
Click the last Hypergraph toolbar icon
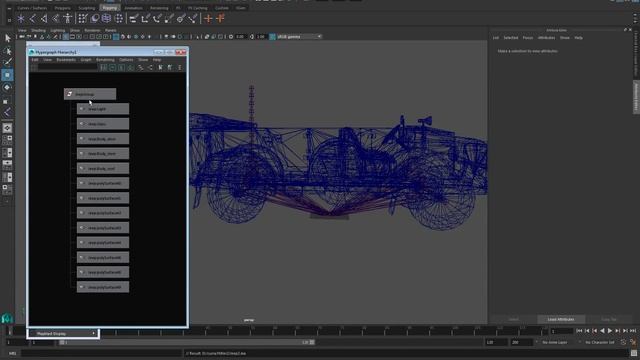tap(179, 67)
